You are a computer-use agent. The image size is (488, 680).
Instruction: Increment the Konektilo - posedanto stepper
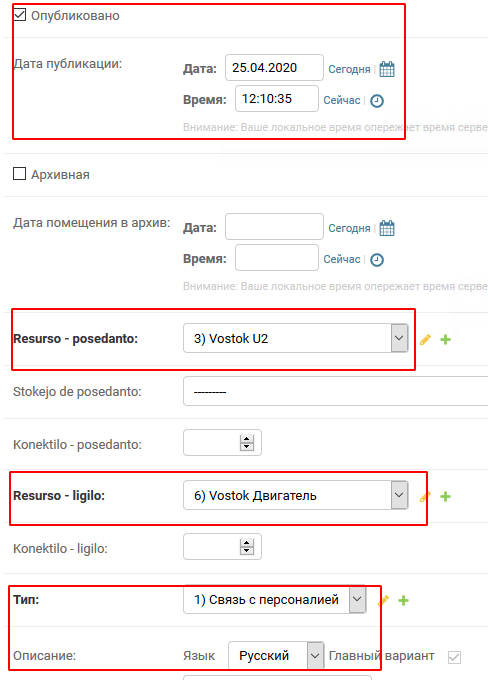tap(247, 439)
